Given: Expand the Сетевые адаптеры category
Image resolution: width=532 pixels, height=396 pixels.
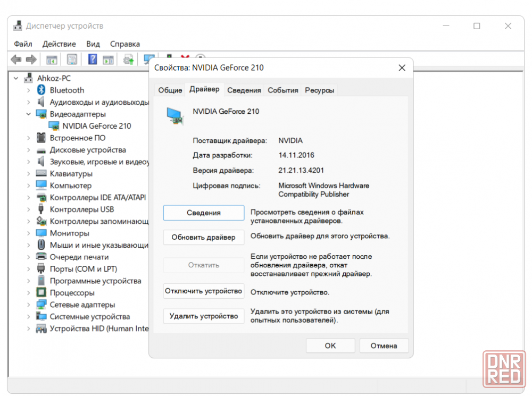Looking at the screenshot, I should [29, 305].
